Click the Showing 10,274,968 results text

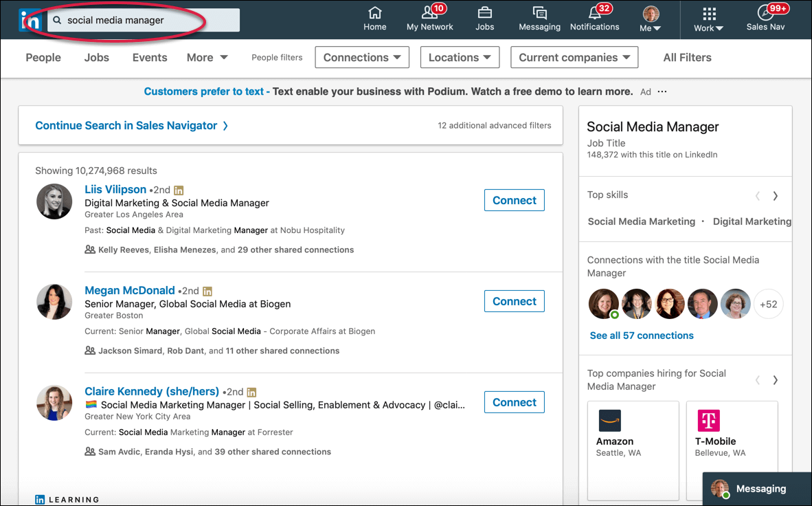95,170
